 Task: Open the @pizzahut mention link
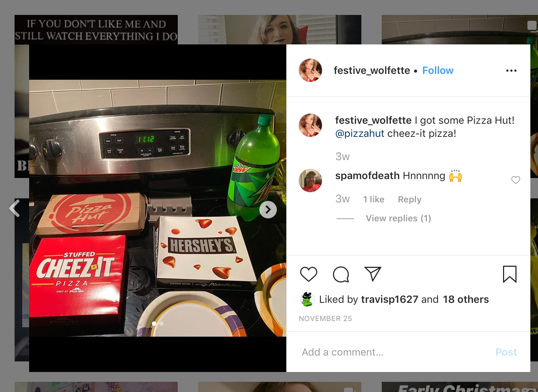pyautogui.click(x=360, y=134)
